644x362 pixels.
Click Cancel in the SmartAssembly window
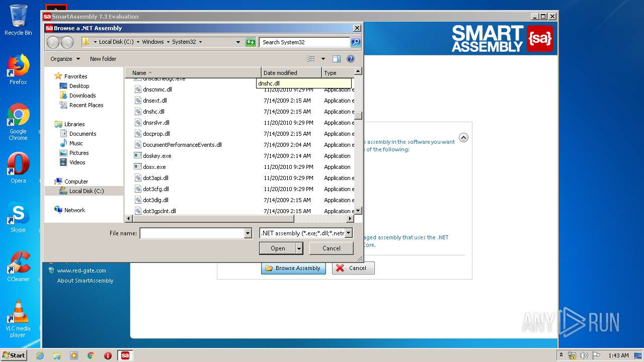click(x=352, y=268)
